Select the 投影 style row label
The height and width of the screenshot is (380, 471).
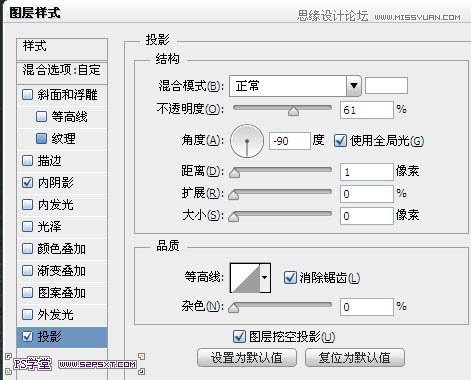click(x=49, y=336)
